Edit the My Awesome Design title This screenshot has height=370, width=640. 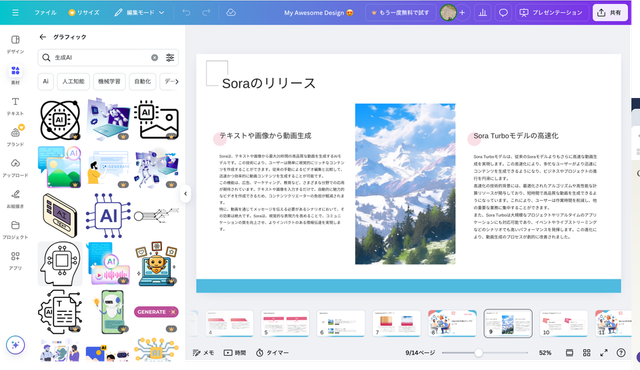[319, 13]
